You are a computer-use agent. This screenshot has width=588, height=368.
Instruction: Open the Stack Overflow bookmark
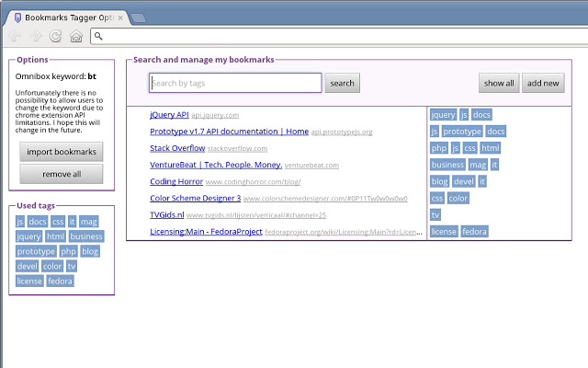click(177, 148)
